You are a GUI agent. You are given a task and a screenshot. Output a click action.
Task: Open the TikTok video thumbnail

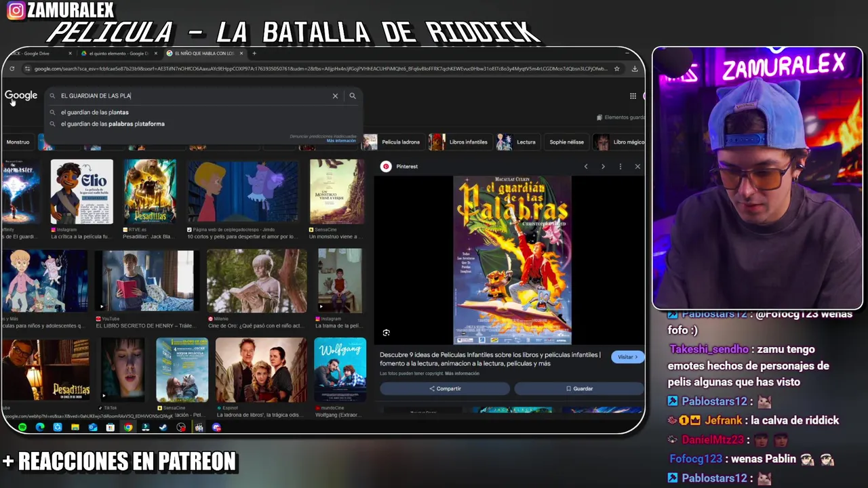[123, 370]
